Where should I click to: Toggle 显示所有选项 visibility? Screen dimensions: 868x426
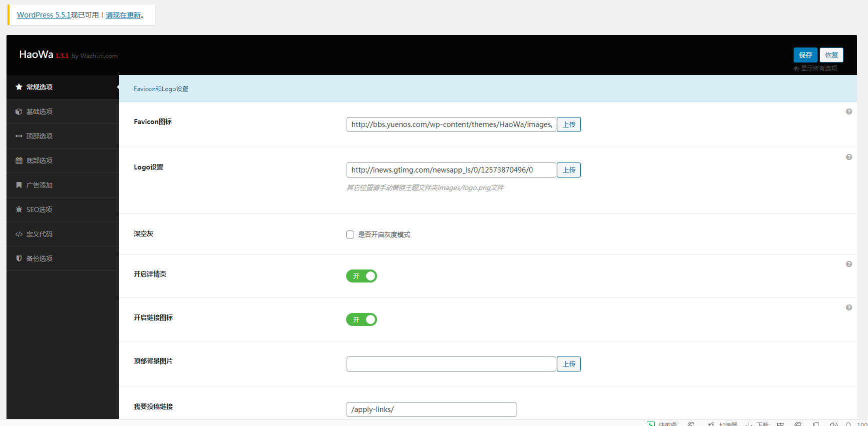click(x=816, y=68)
